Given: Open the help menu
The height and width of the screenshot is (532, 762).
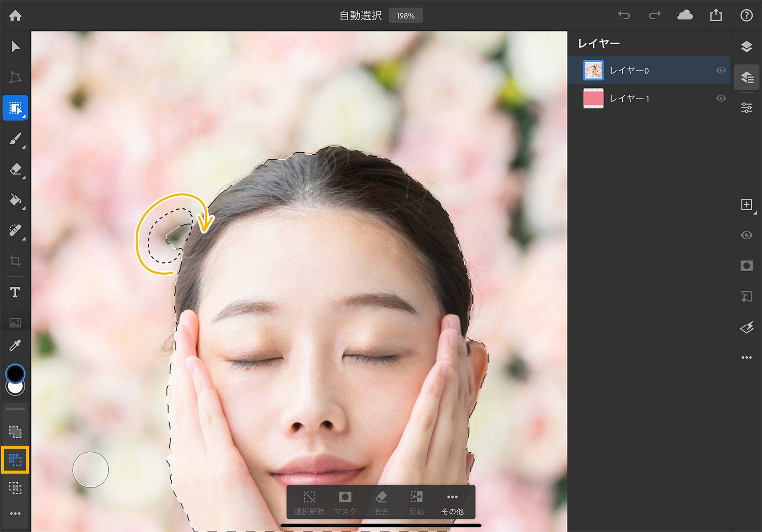Looking at the screenshot, I should click(x=746, y=15).
